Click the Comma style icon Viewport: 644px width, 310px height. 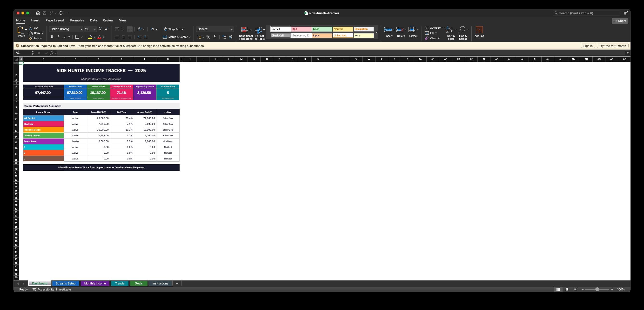tap(215, 37)
